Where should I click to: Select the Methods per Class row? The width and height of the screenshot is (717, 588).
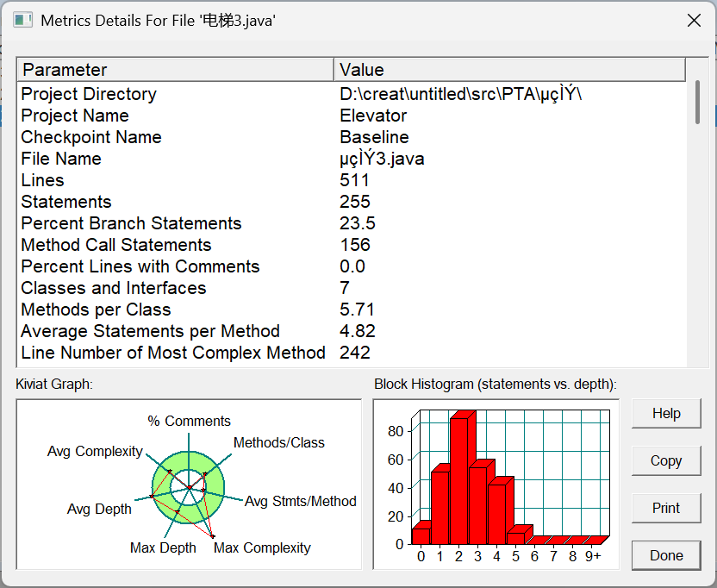tap(352, 310)
